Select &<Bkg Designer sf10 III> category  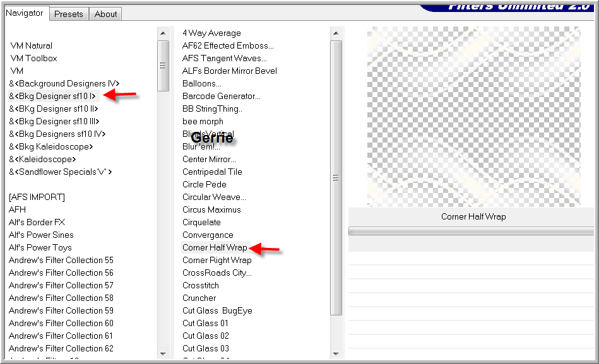(54, 122)
